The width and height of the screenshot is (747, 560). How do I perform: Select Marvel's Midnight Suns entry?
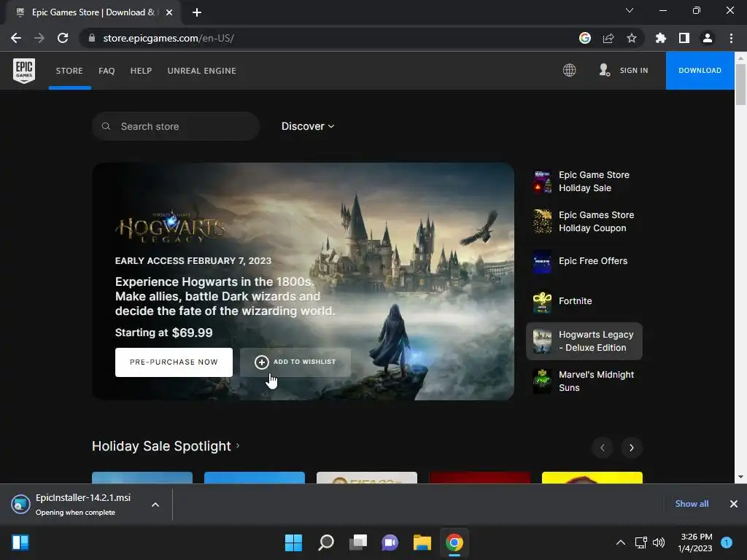pos(584,381)
